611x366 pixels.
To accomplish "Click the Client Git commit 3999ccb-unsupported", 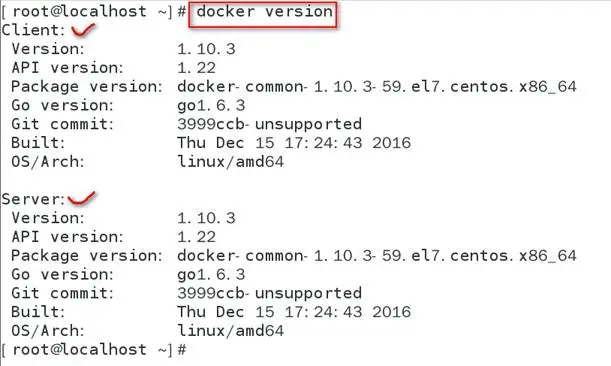I will (x=270, y=124).
